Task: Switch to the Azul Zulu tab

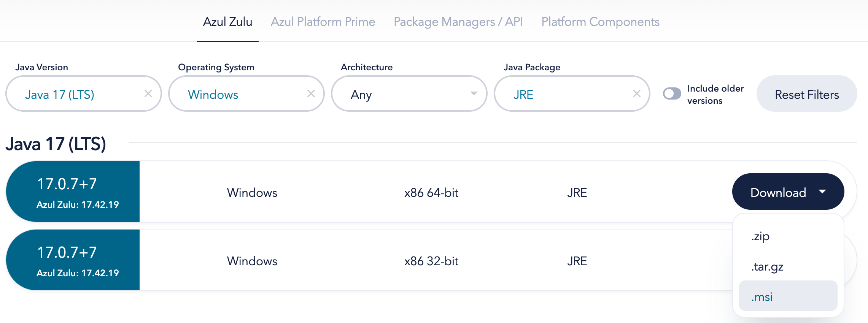Action: pos(228,22)
